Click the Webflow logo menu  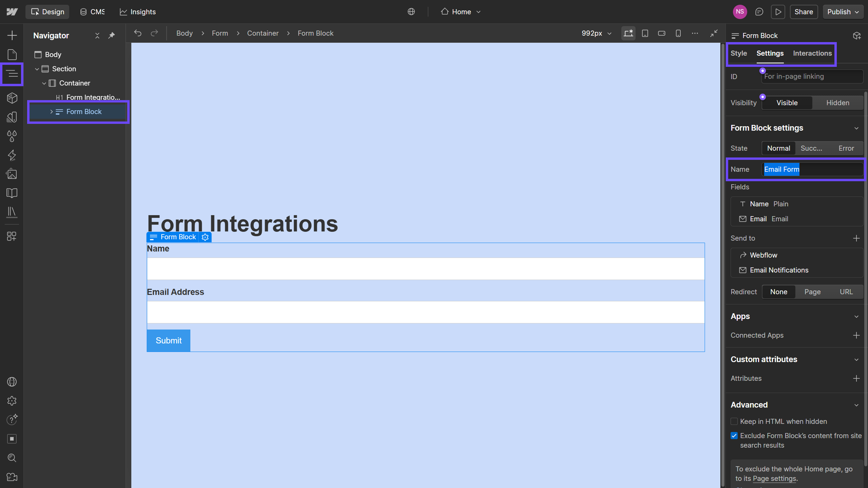click(x=12, y=12)
